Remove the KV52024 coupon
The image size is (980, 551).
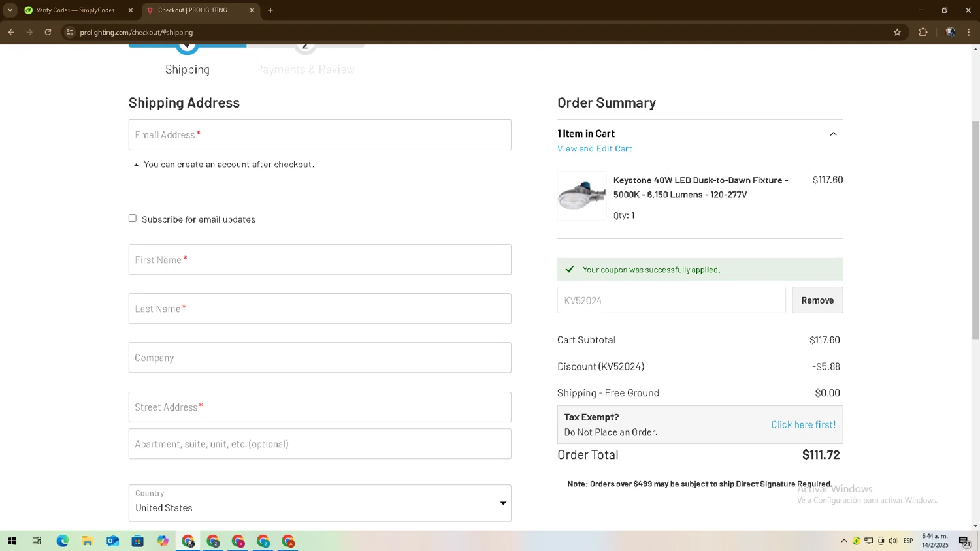pyautogui.click(x=817, y=300)
